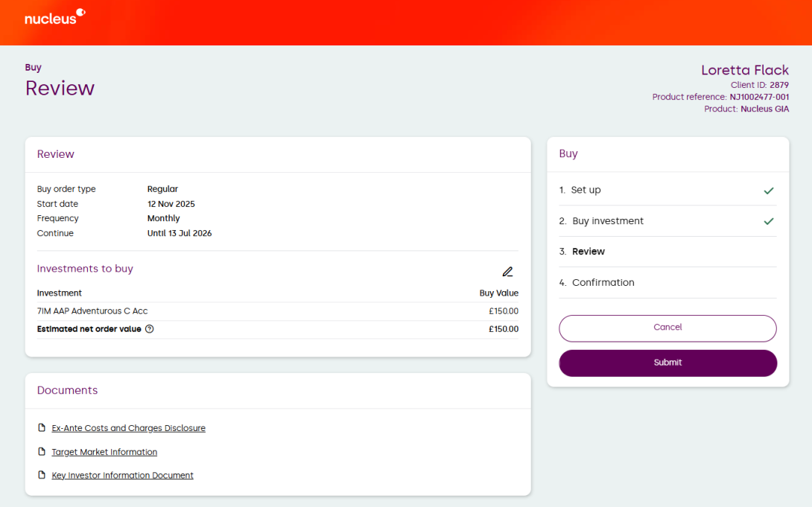Open the Target Market Information document link
The height and width of the screenshot is (507, 812).
tap(104, 452)
